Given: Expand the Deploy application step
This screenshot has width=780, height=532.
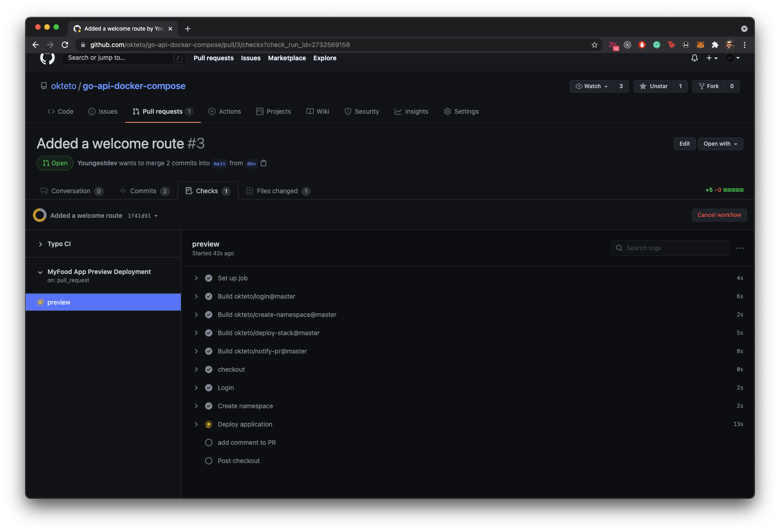Looking at the screenshot, I should tap(196, 424).
